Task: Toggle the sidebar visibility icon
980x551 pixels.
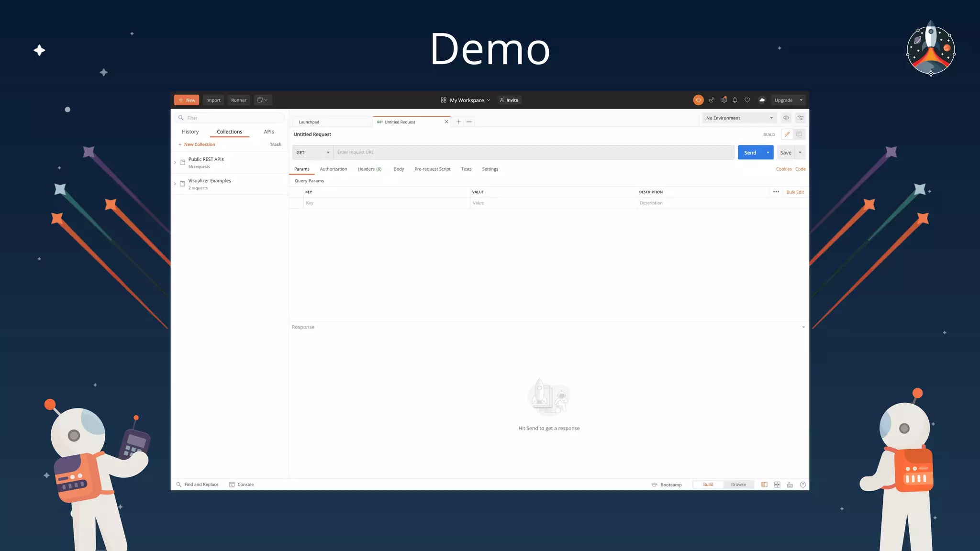Action: coord(764,485)
